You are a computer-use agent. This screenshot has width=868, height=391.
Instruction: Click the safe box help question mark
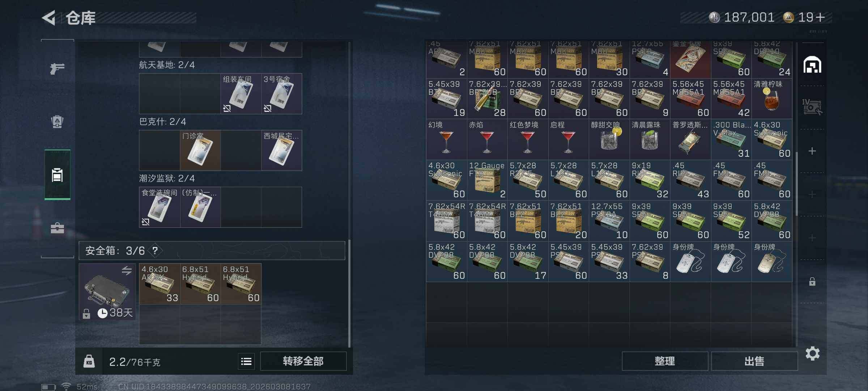pyautogui.click(x=155, y=251)
